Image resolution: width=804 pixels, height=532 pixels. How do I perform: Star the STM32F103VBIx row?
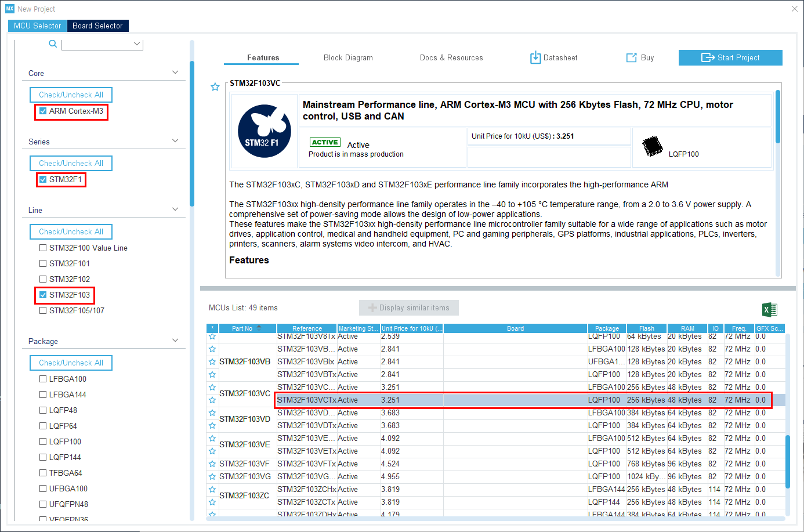click(212, 362)
